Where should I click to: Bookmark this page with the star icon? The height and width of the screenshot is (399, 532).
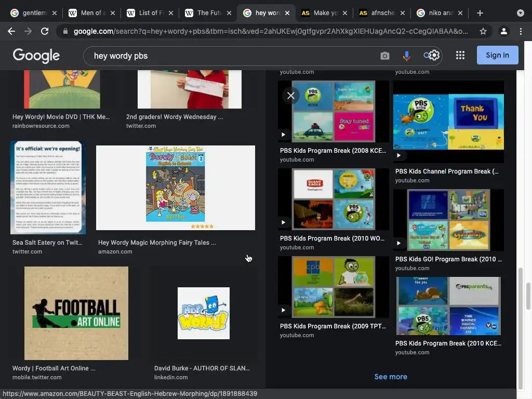point(483,31)
